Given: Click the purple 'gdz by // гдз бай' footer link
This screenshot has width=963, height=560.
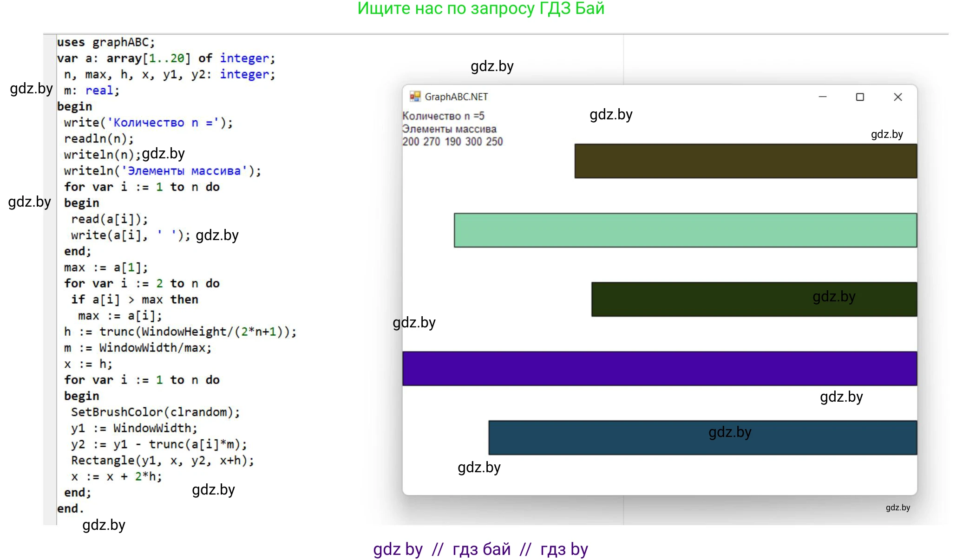Looking at the screenshot, I should [480, 549].
